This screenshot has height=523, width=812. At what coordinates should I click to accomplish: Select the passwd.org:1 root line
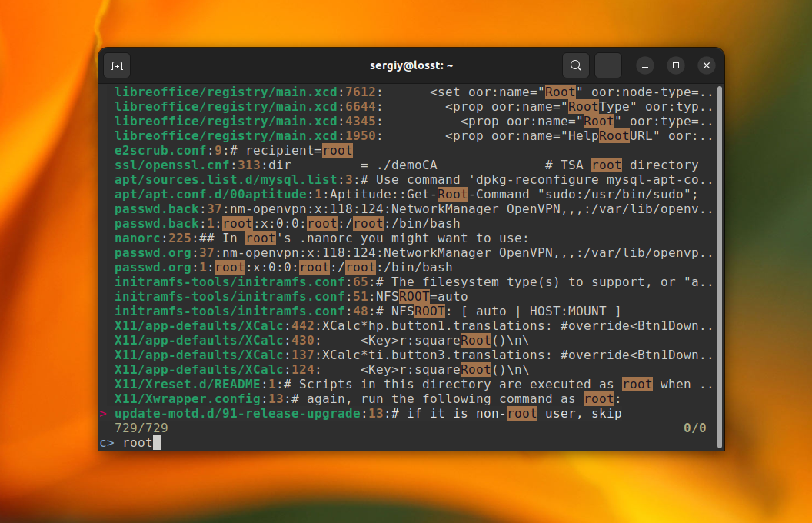[283, 267]
